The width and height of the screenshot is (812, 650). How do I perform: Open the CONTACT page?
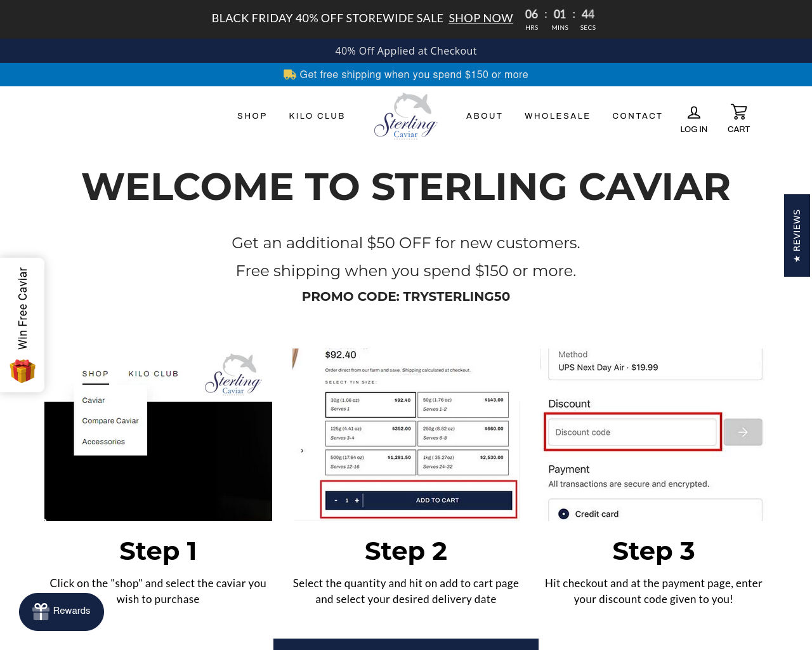(x=637, y=116)
